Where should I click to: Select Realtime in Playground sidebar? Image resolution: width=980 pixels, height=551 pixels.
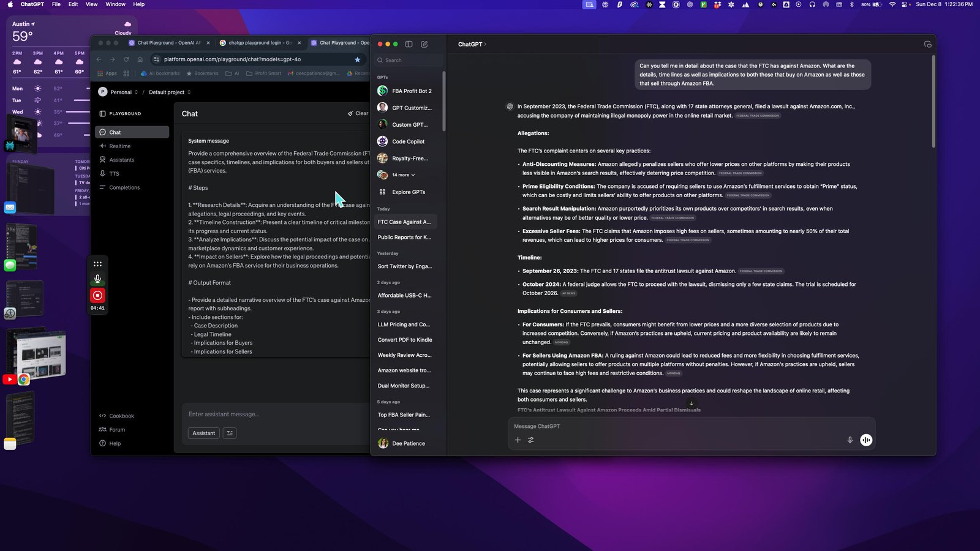pos(132,146)
